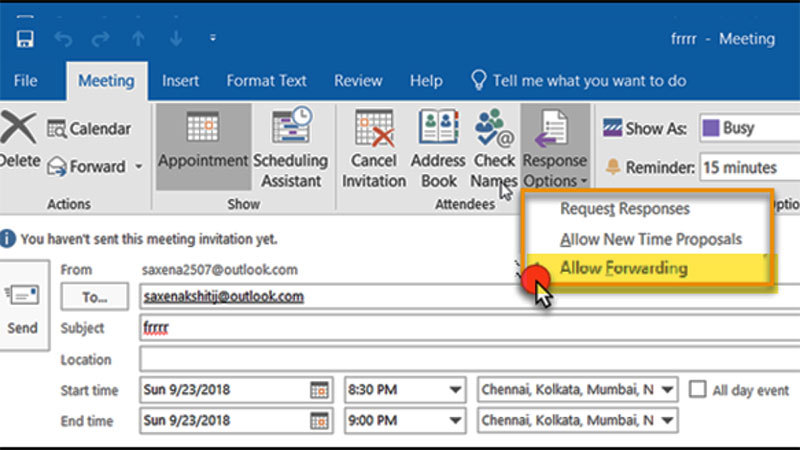Open the Help tab

tap(426, 81)
